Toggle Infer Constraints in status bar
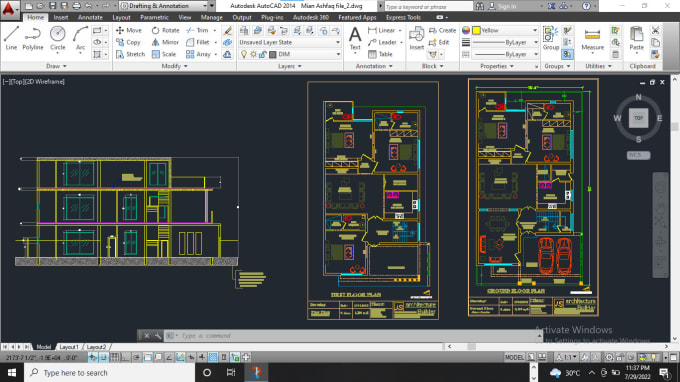 click(x=93, y=357)
